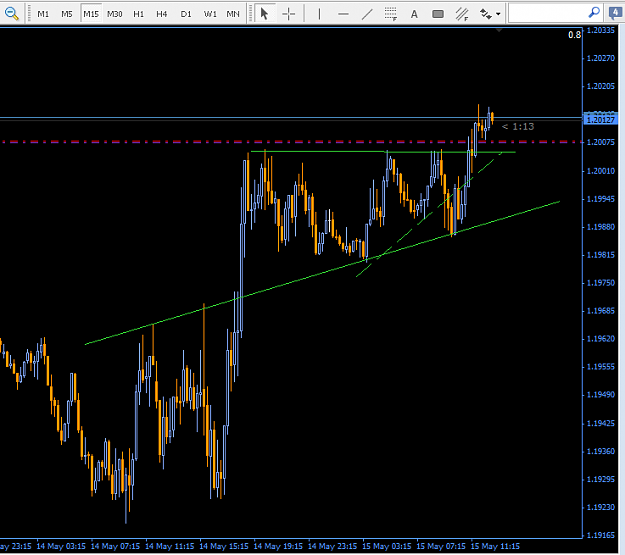Choose the horizontal line drawing tool
This screenshot has height=555, width=625.
(x=343, y=14)
